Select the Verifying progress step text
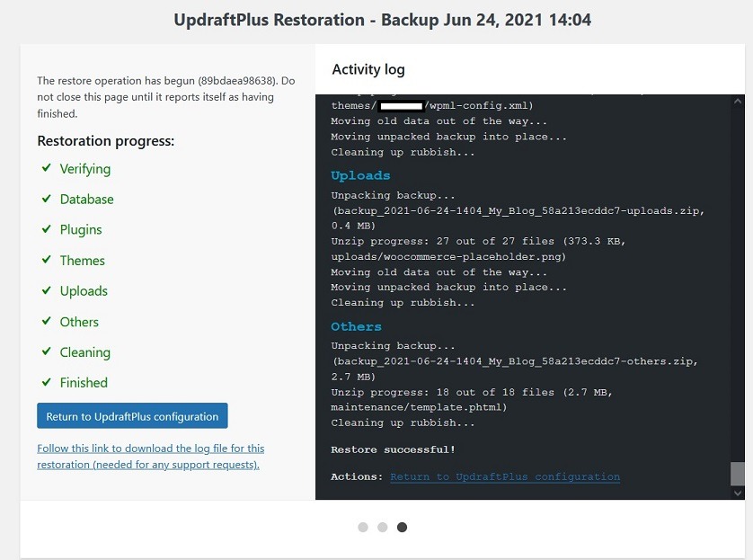The width and height of the screenshot is (753, 560). [x=85, y=169]
